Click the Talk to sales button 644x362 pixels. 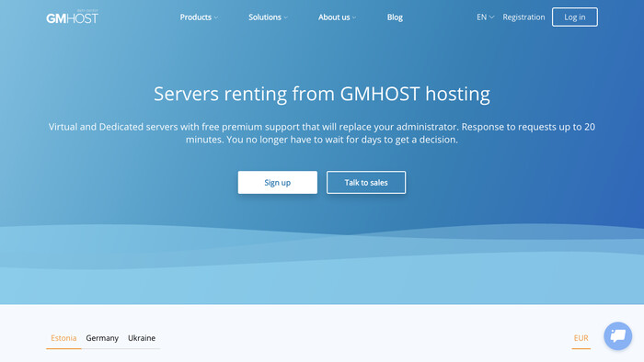click(x=366, y=183)
